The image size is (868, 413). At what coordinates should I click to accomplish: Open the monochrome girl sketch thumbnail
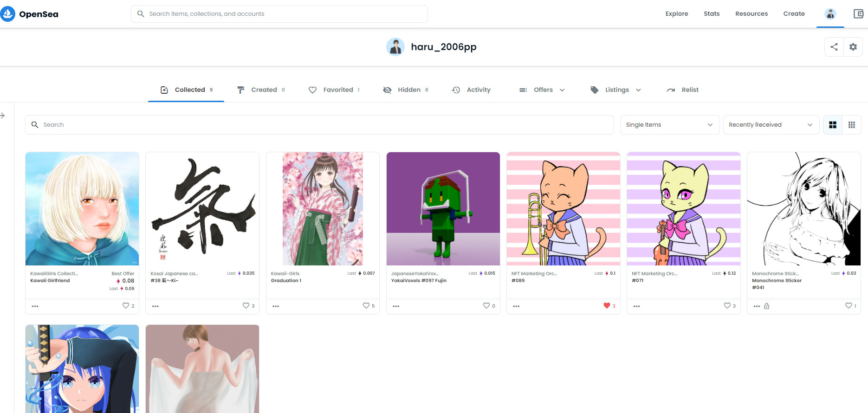coord(804,209)
